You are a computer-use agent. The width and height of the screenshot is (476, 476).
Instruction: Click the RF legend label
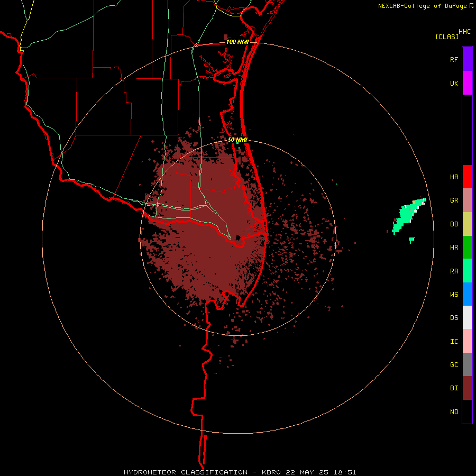pyautogui.click(x=454, y=59)
